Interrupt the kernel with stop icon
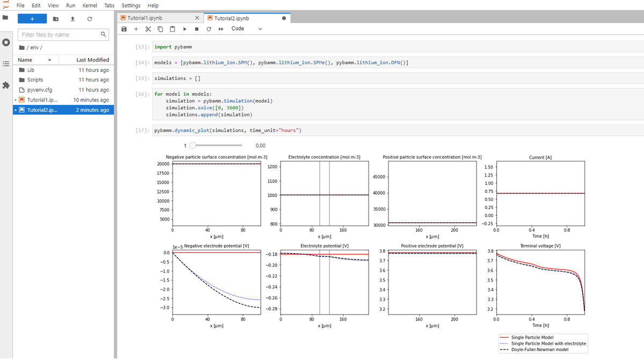Screen dimensions: 644x364 click(196, 29)
